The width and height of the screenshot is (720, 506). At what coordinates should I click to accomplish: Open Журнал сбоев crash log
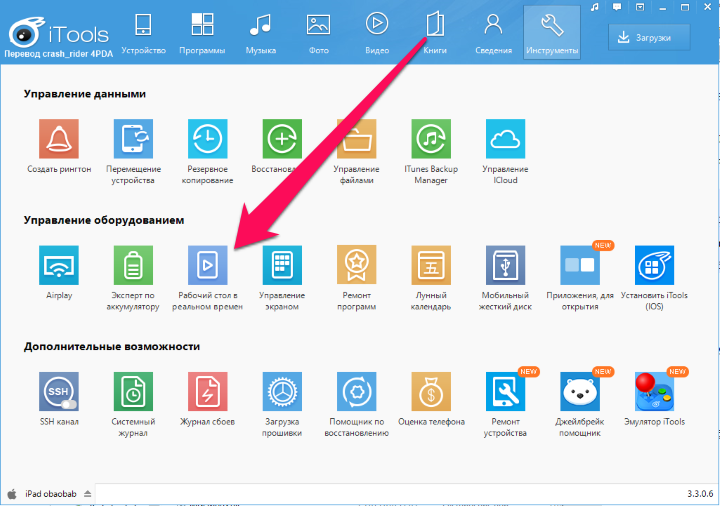208,391
